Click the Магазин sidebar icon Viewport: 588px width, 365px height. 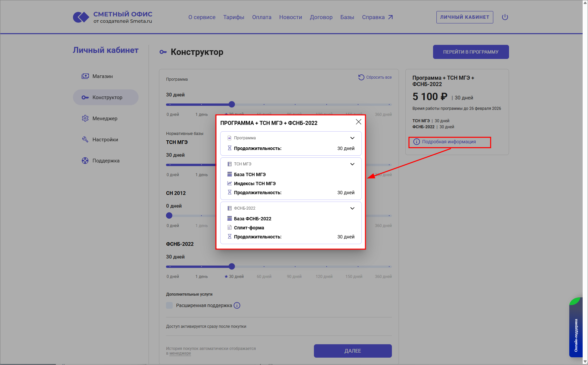[x=85, y=76]
